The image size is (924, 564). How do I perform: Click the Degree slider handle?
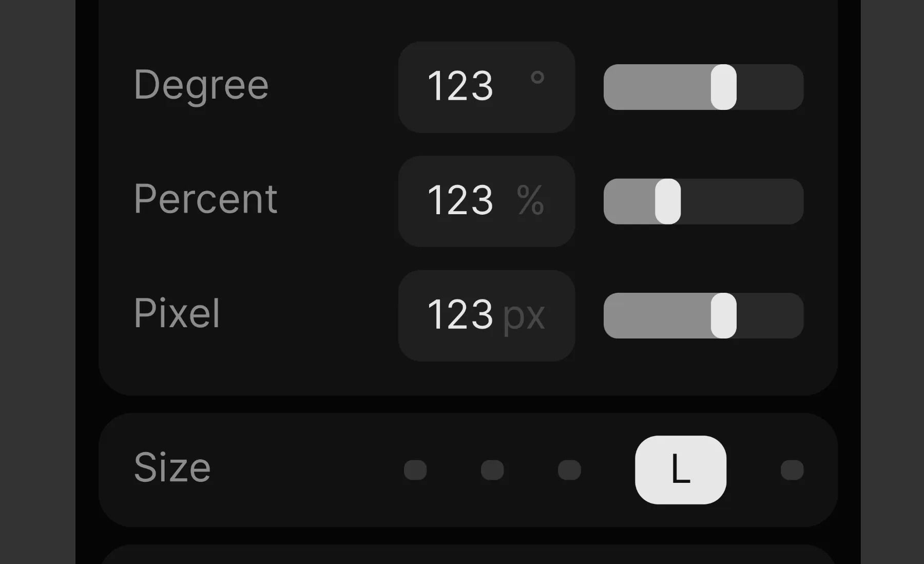click(723, 87)
